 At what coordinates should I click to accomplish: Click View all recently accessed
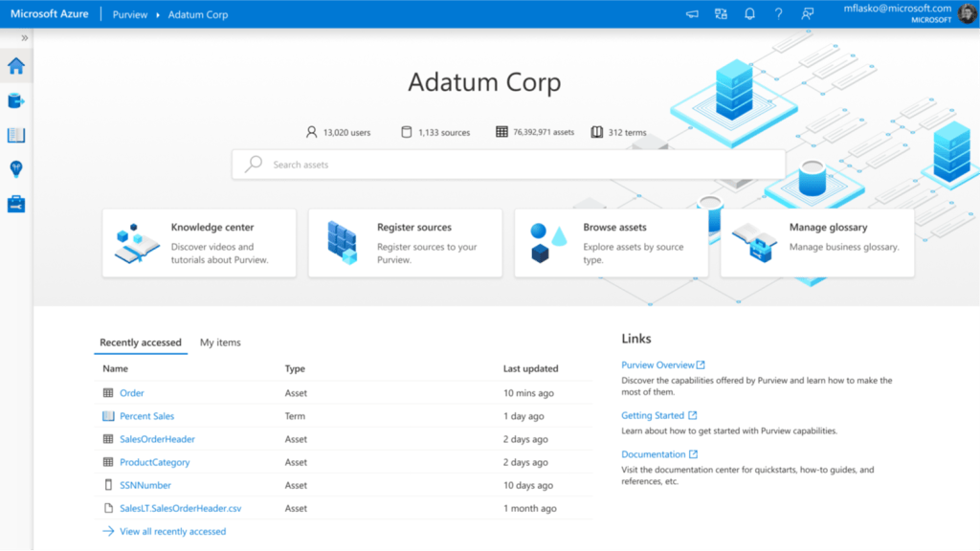point(172,532)
